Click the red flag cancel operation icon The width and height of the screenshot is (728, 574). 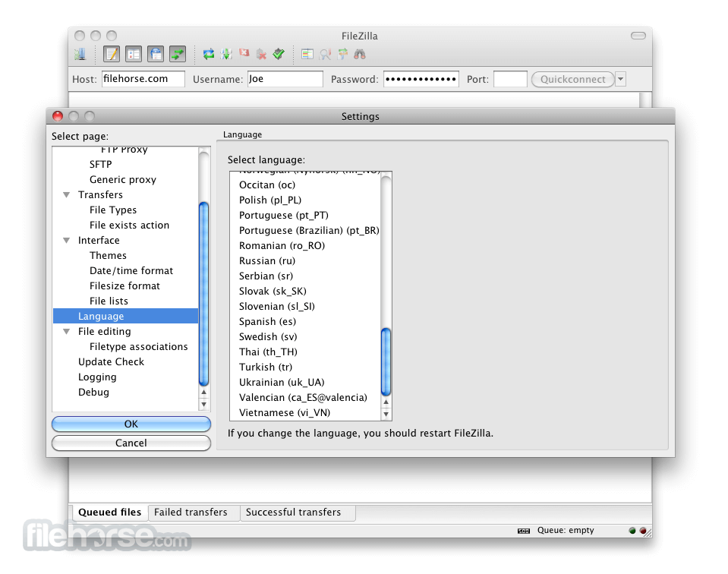tap(244, 53)
